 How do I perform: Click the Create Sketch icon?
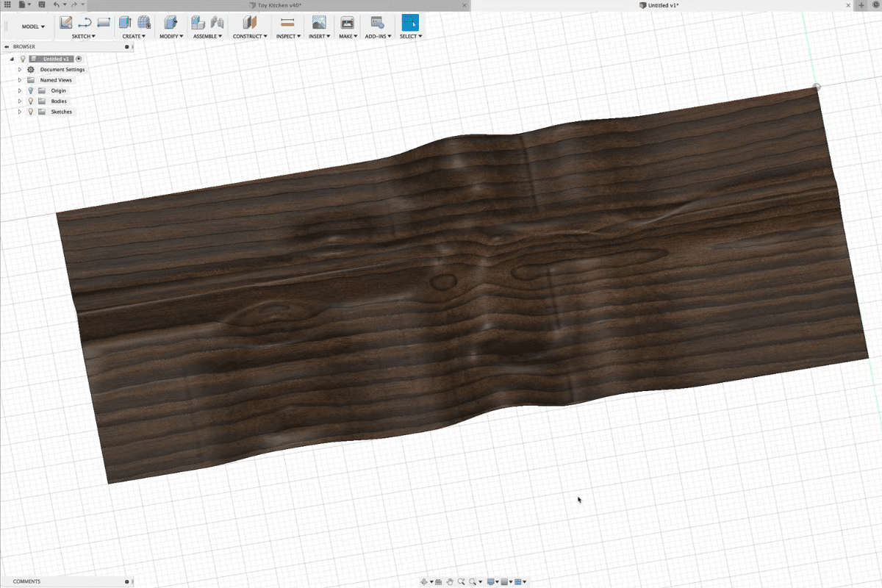coord(66,22)
